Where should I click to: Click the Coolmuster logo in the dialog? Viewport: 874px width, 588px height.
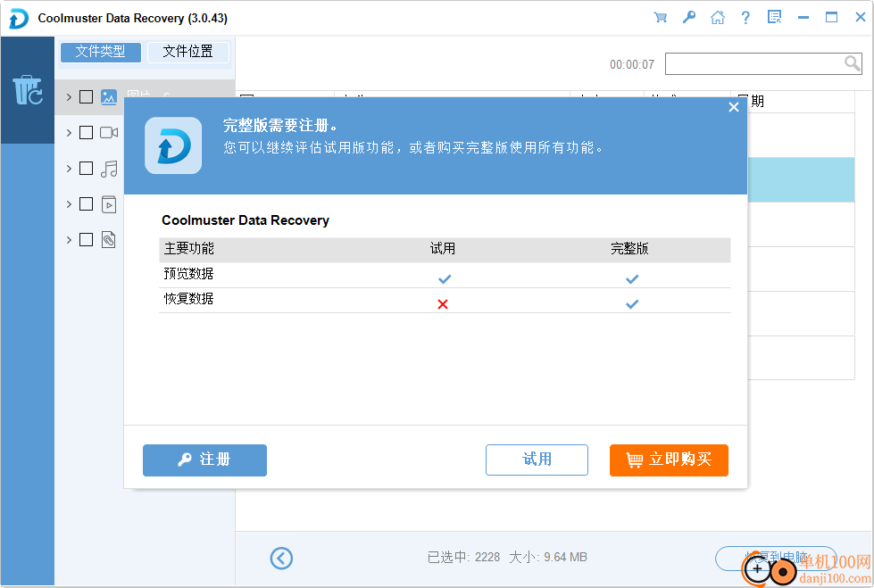pyautogui.click(x=173, y=145)
